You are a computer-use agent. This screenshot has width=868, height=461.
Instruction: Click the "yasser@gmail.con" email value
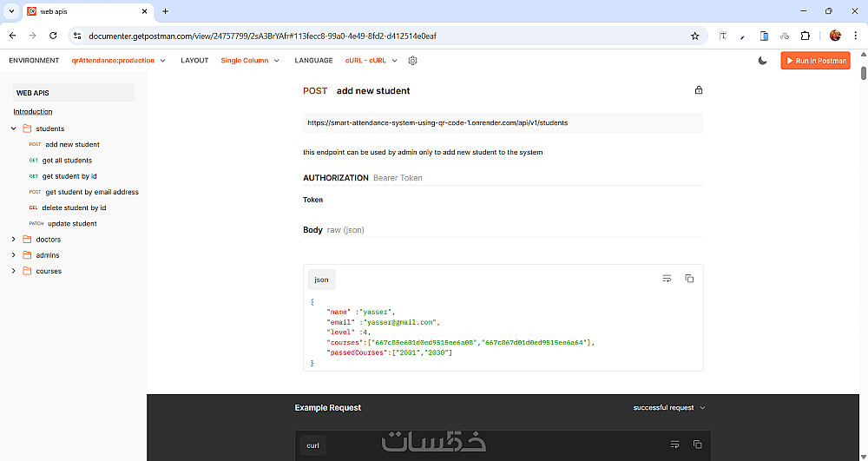point(399,322)
